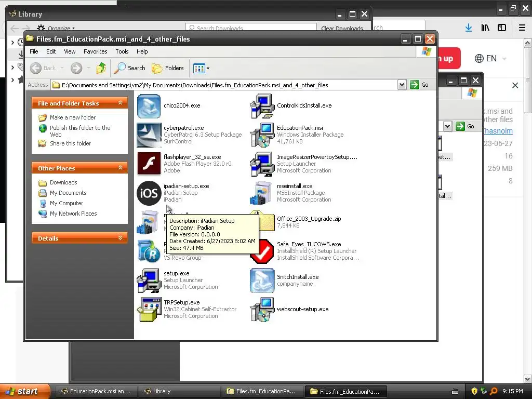Select the ImageResizerPowertoySetup icon
The height and width of the screenshot is (399, 532).
coord(262,164)
